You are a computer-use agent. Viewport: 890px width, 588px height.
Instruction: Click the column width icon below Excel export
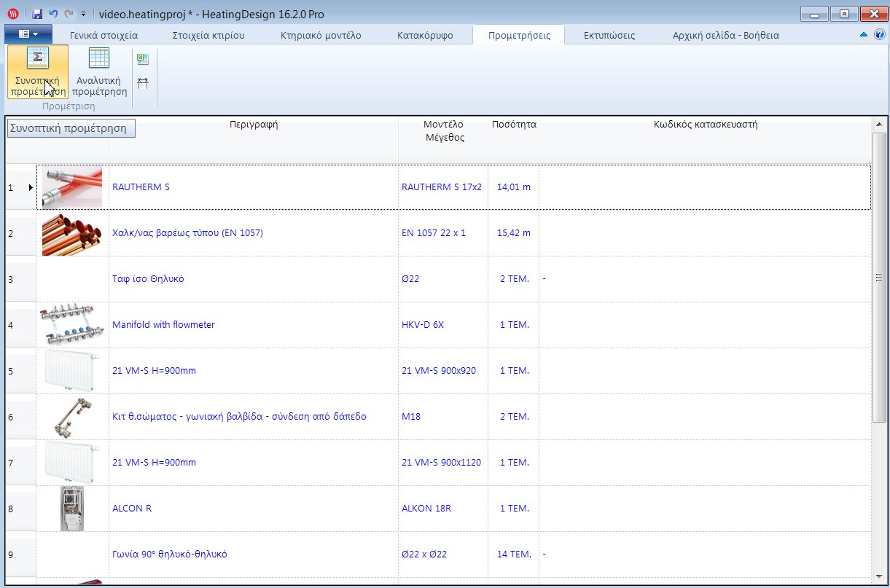coord(143,83)
